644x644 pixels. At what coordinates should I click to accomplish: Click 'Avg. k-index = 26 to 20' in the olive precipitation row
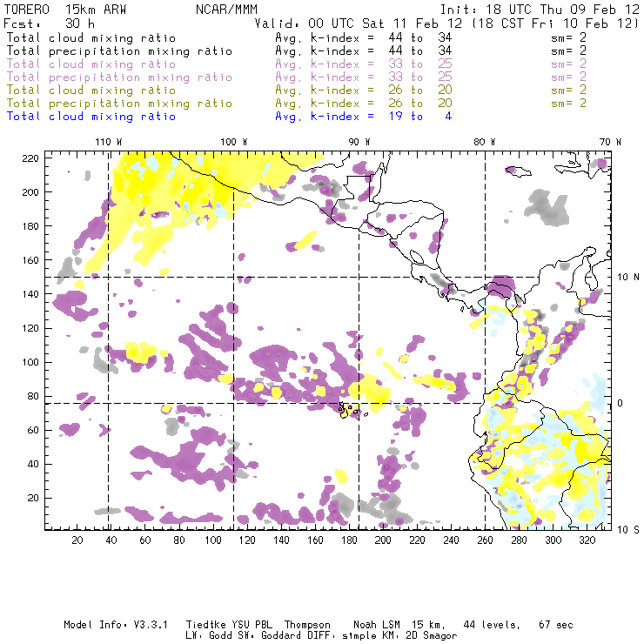click(364, 104)
